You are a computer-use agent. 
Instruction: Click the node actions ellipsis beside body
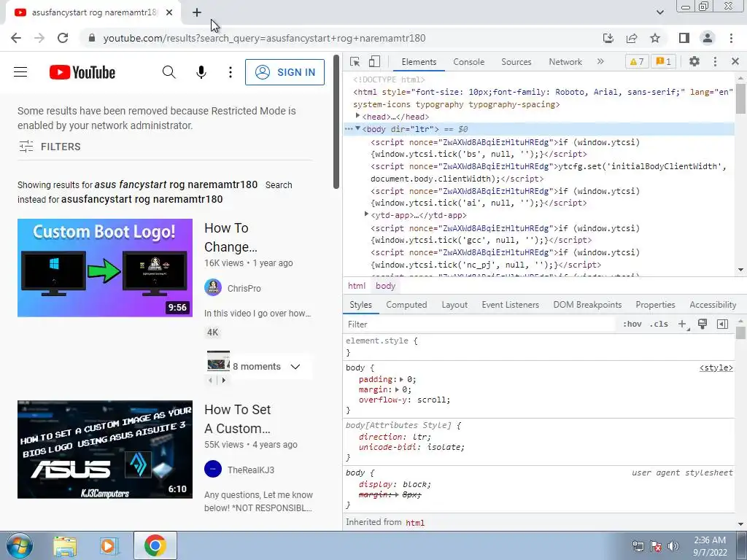coord(349,129)
